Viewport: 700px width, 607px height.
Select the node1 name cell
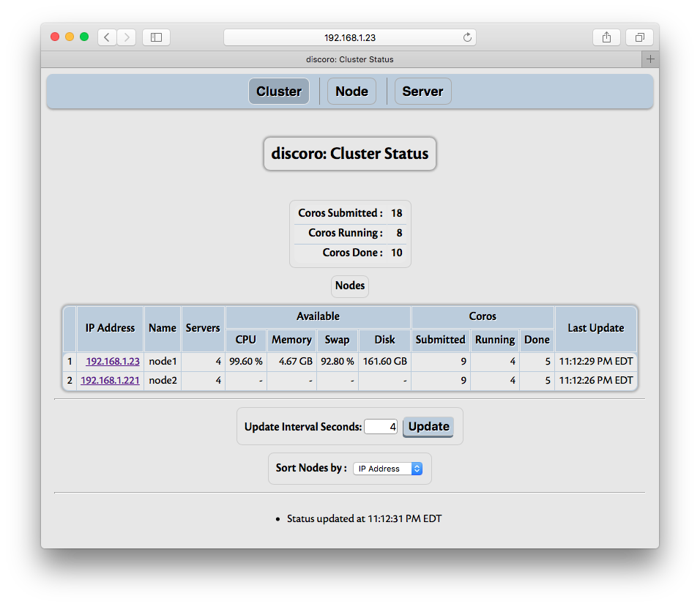(163, 362)
